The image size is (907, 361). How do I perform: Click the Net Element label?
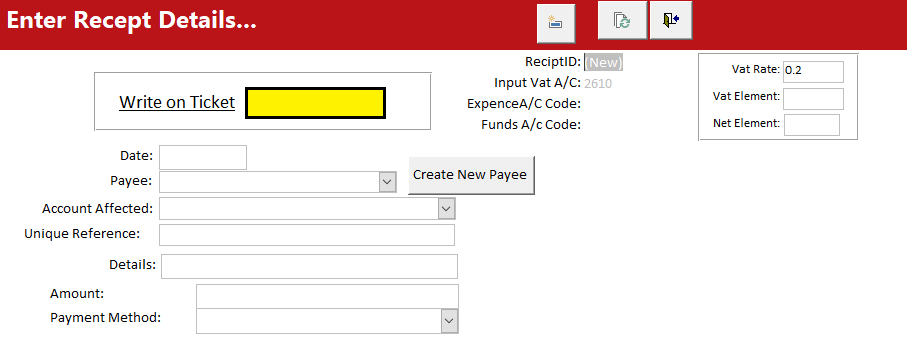(747, 123)
